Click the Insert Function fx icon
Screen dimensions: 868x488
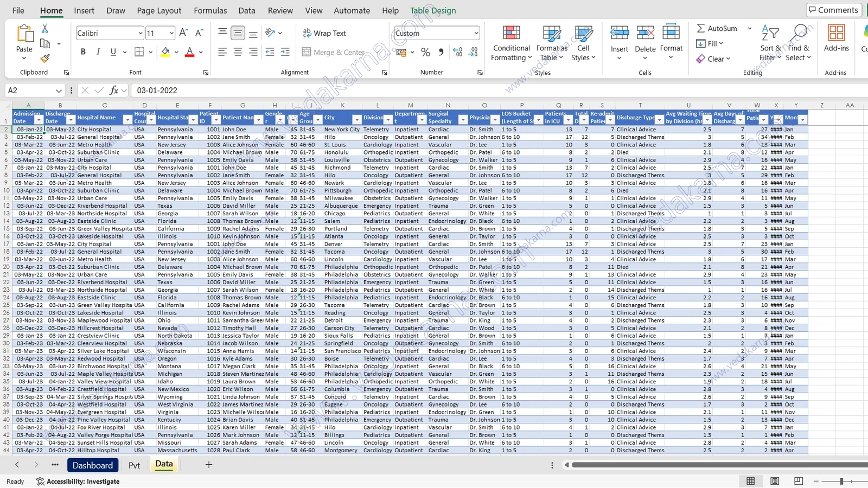click(114, 91)
